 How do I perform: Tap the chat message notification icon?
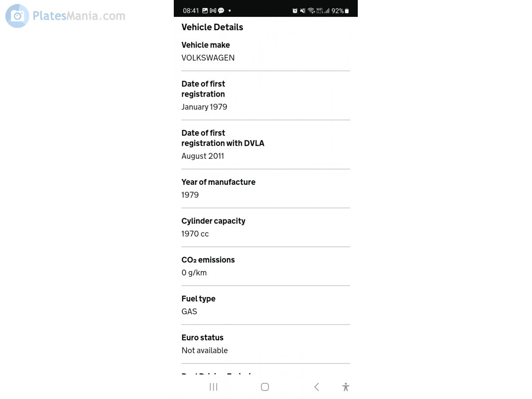pos(221,11)
